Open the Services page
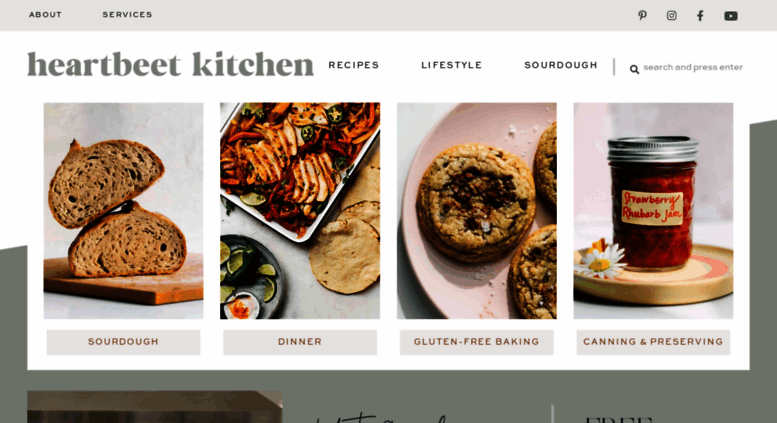 [x=127, y=15]
